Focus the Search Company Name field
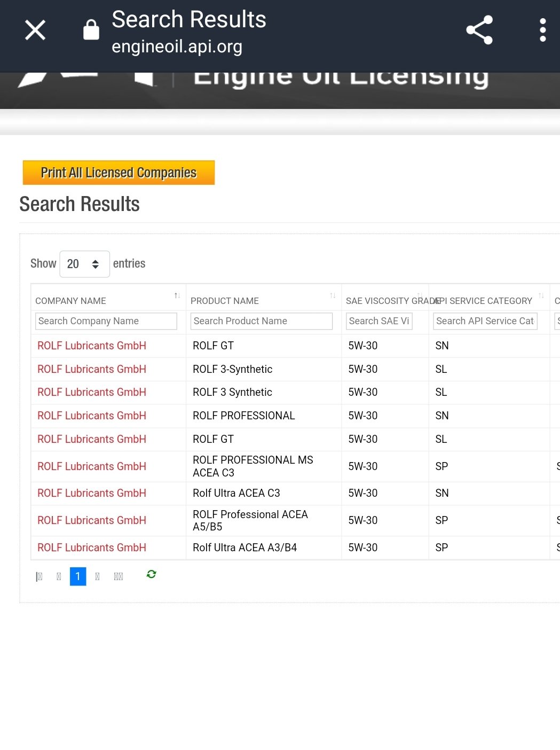560x750 pixels. coord(106,321)
